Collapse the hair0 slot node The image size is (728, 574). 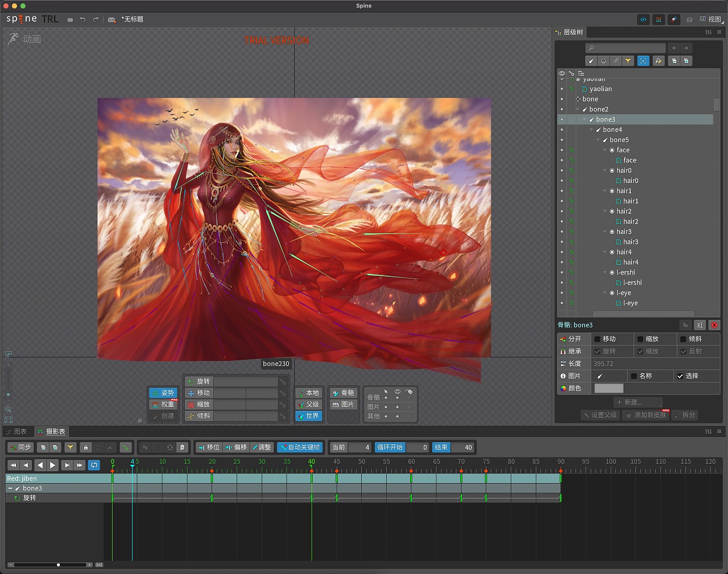pyautogui.click(x=605, y=170)
